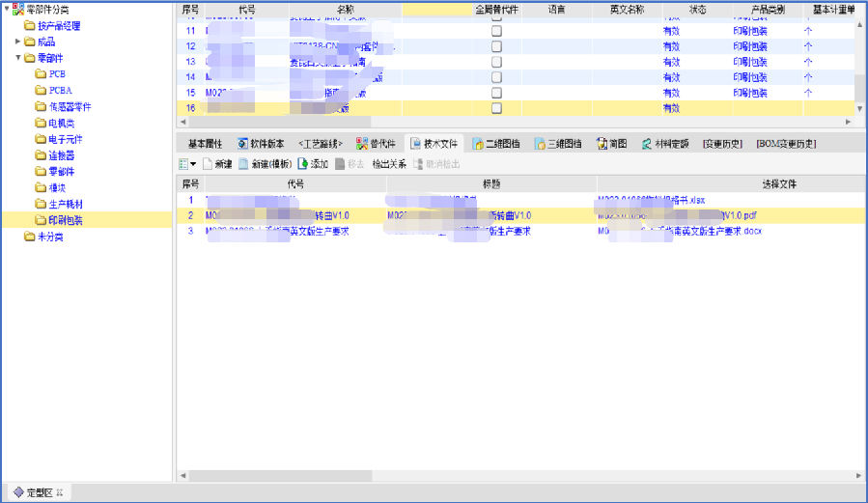Click the upper table's horizontal scroll-right arrow
Image resolution: width=868 pixels, height=503 pixels.
click(x=848, y=122)
